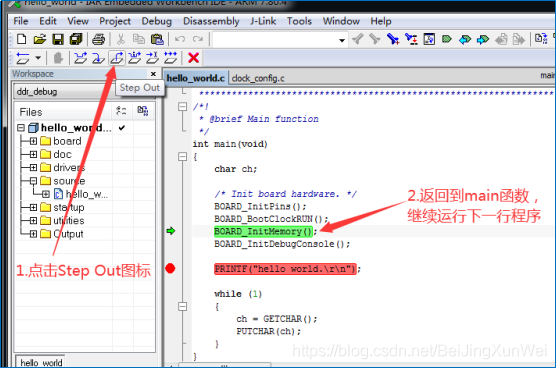Click the Step Into debug icon
Screen dimensions: 556x369
[98, 58]
